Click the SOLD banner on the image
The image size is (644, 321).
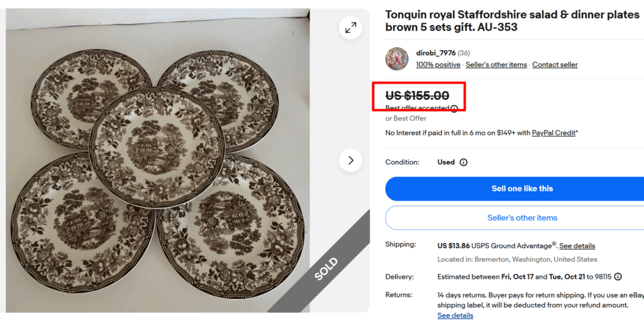pyautogui.click(x=325, y=268)
